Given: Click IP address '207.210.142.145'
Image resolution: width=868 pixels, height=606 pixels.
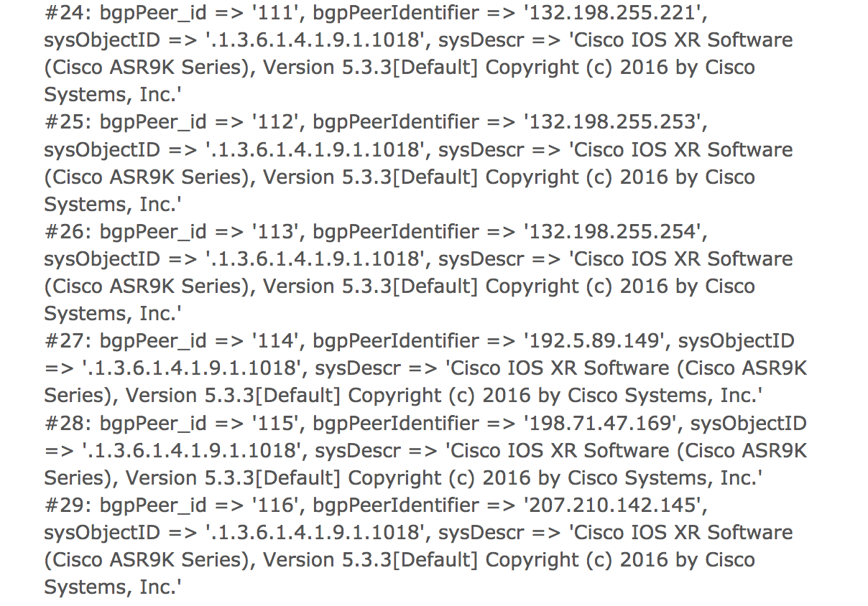Looking at the screenshot, I should coord(613,505).
